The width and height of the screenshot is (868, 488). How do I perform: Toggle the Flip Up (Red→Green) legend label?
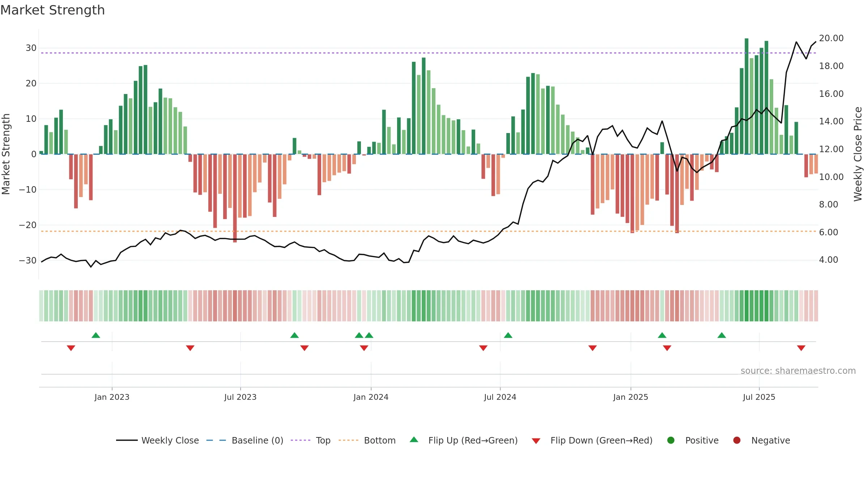(x=473, y=441)
